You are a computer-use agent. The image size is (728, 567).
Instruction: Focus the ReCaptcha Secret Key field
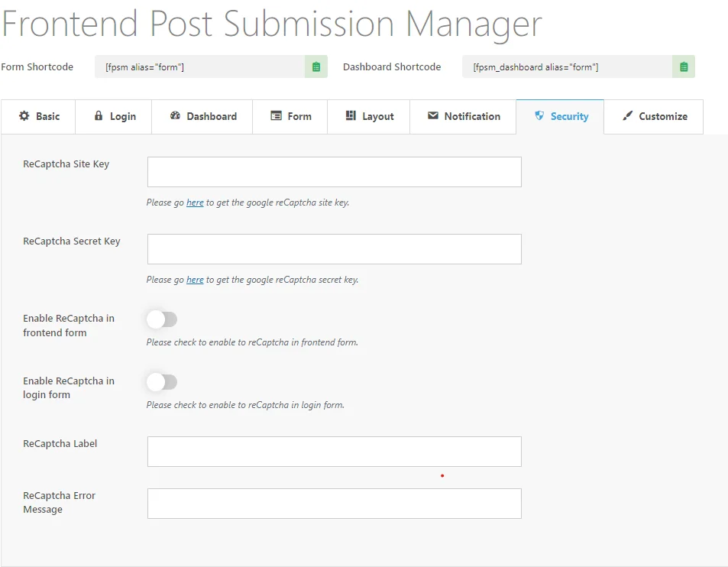tap(335, 249)
